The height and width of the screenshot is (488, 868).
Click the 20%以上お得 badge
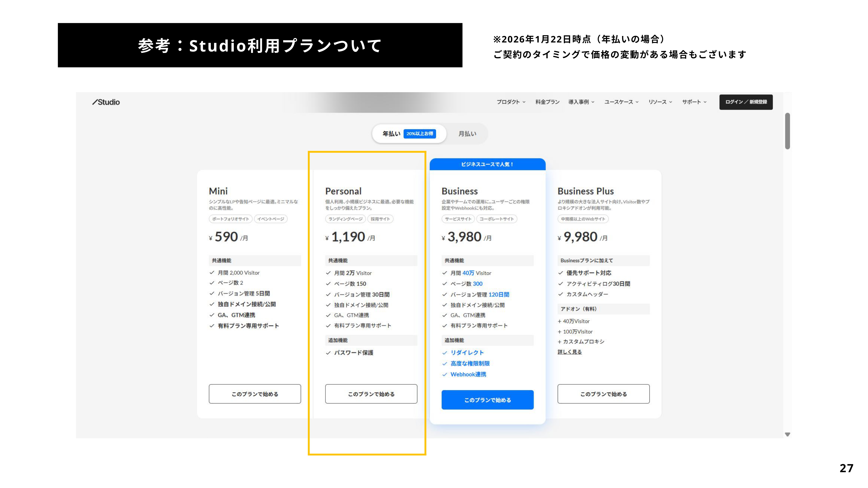pyautogui.click(x=419, y=134)
